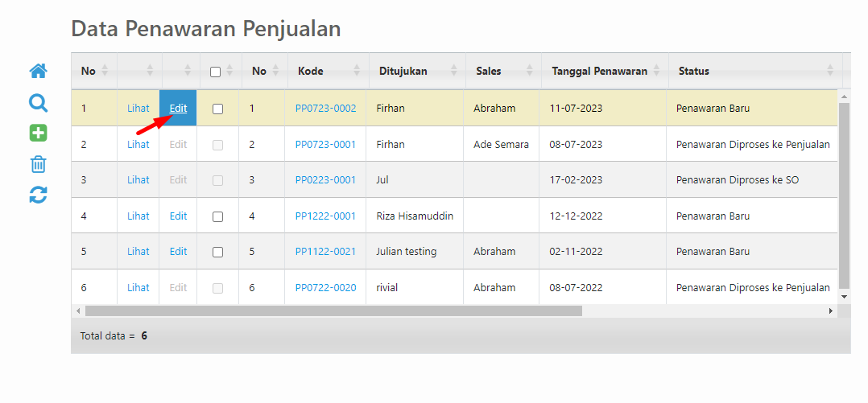Refresh data with the circular arrows icon

pos(38,195)
